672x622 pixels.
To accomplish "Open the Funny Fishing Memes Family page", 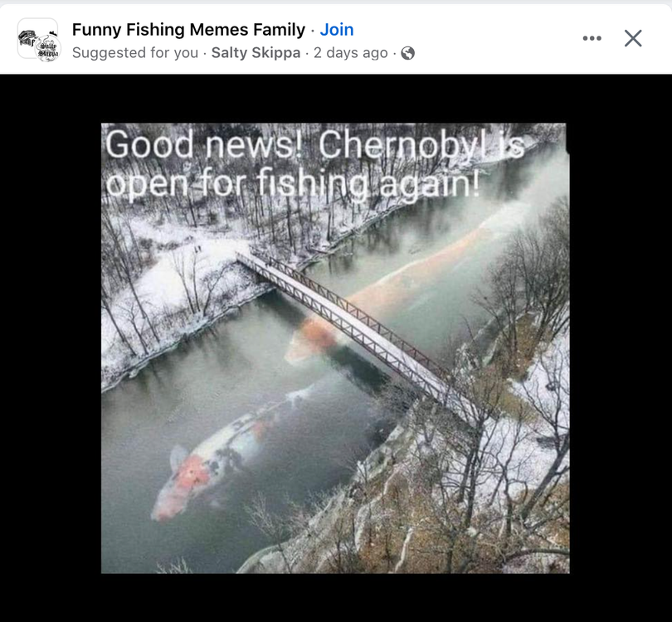I will pos(188,30).
